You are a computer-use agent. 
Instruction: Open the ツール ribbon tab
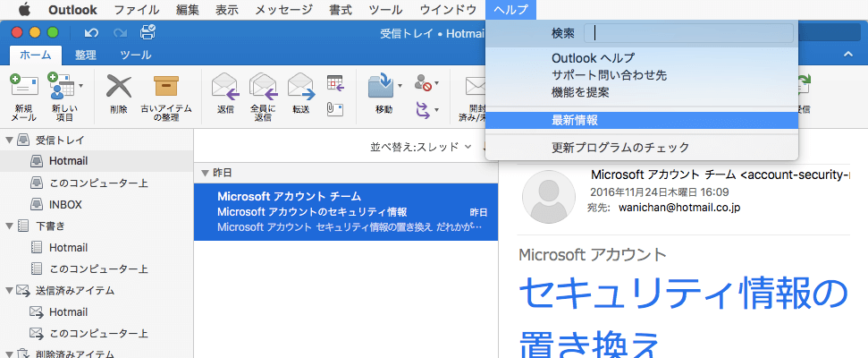point(136,55)
